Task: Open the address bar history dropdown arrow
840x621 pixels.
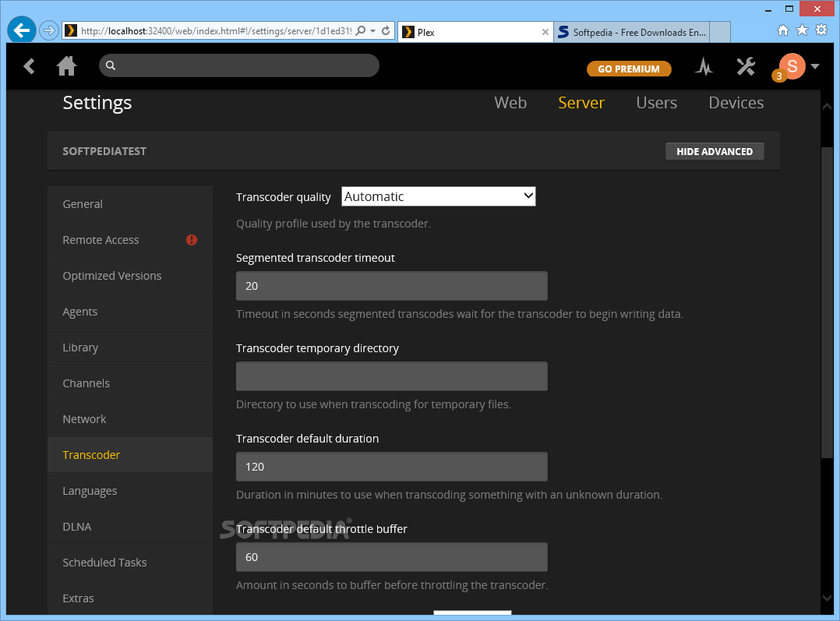Action: [372, 31]
